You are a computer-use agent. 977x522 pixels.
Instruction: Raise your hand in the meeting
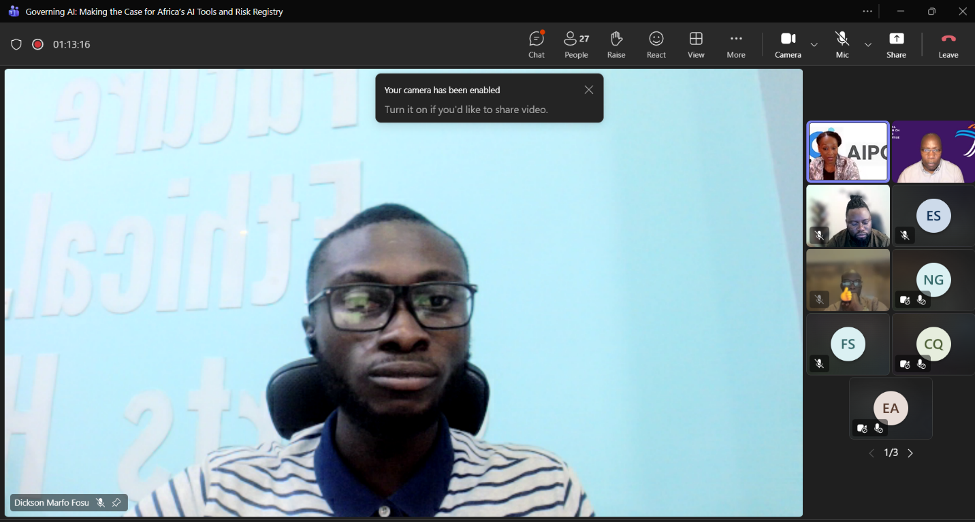(x=616, y=44)
